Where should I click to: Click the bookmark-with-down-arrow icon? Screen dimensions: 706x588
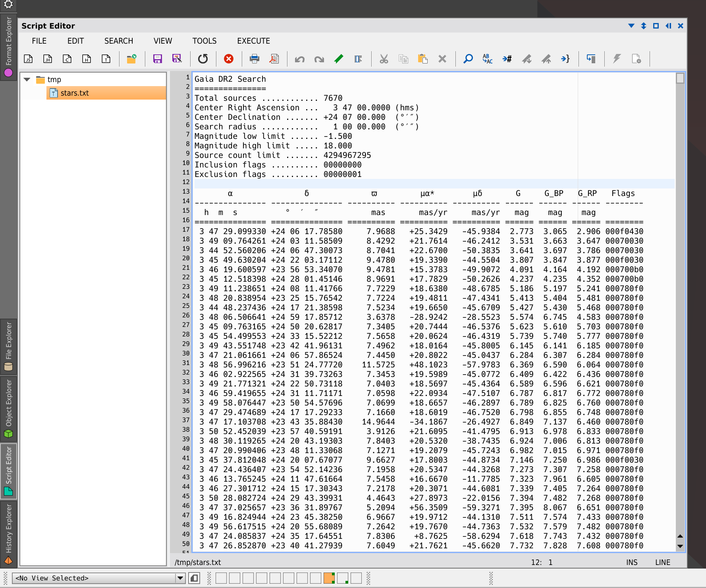(x=527, y=59)
